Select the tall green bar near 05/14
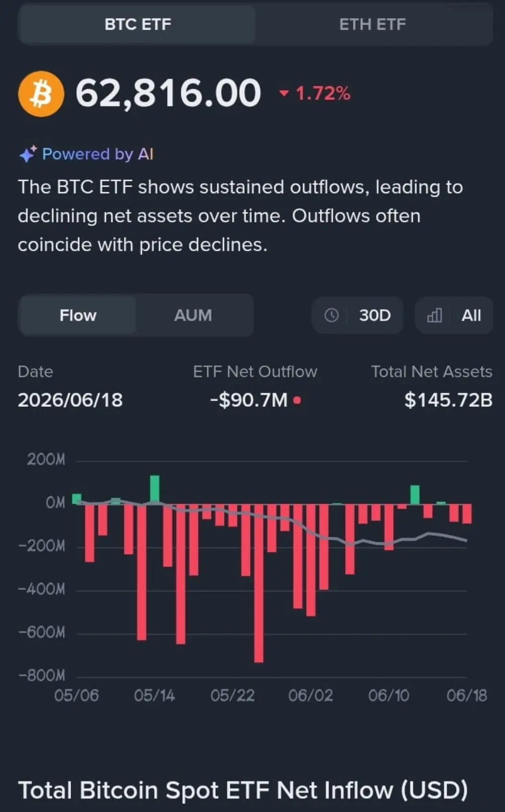The width and height of the screenshot is (505, 812). click(x=154, y=489)
